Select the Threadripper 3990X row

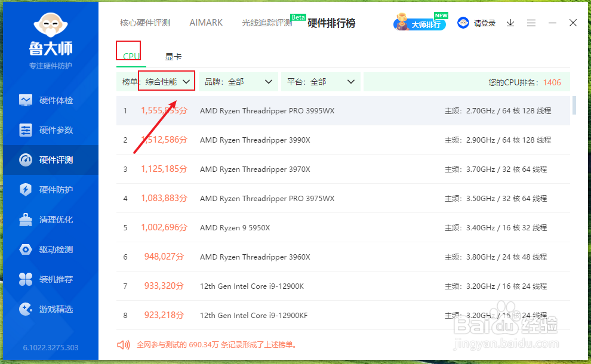343,140
